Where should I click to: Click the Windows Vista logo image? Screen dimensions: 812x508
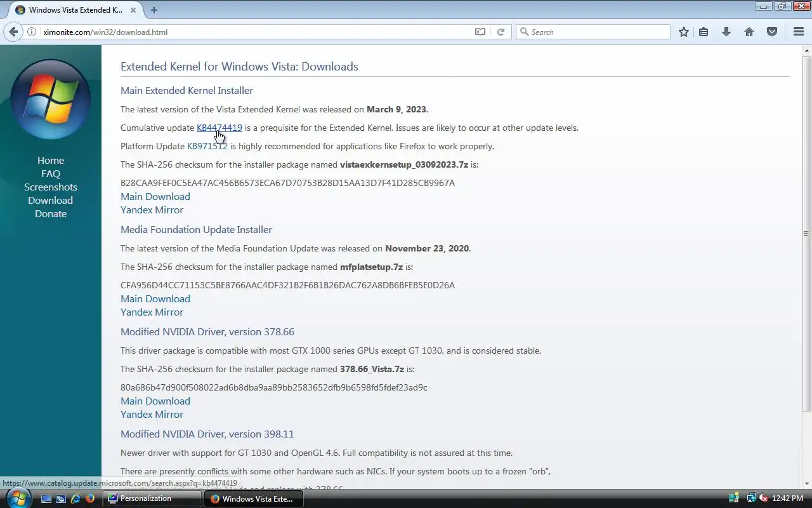51,100
